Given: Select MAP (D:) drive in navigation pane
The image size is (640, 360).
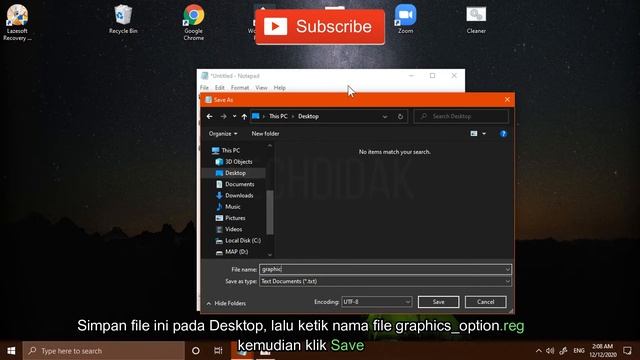Looking at the screenshot, I should [x=236, y=252].
